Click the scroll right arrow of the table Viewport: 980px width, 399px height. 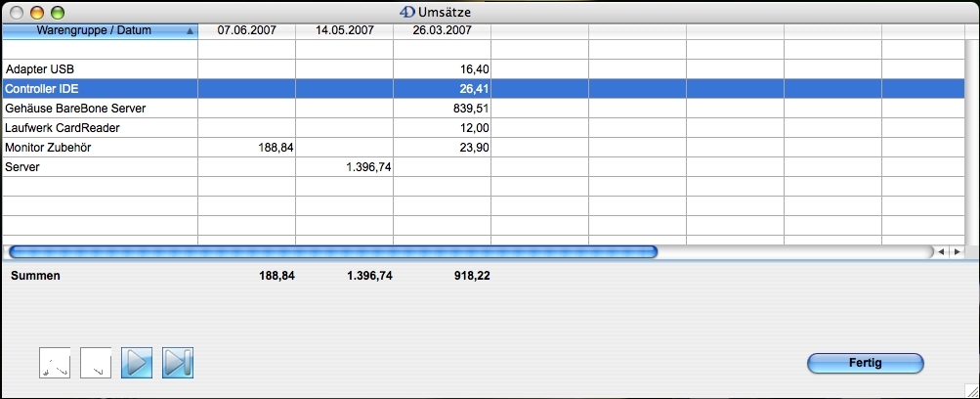pos(956,251)
